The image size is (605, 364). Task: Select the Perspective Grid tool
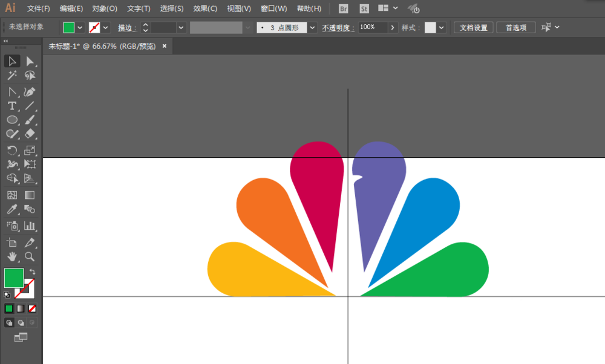(30, 178)
